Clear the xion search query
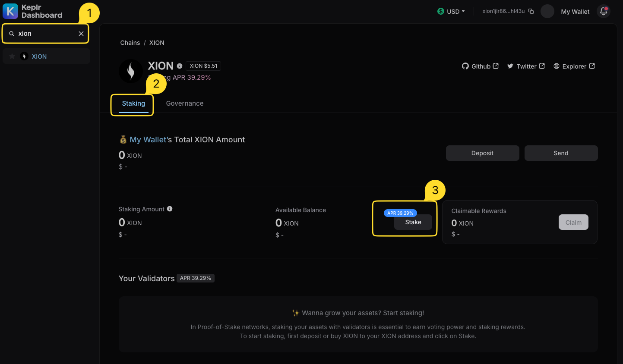This screenshot has height=364, width=623. (81, 33)
